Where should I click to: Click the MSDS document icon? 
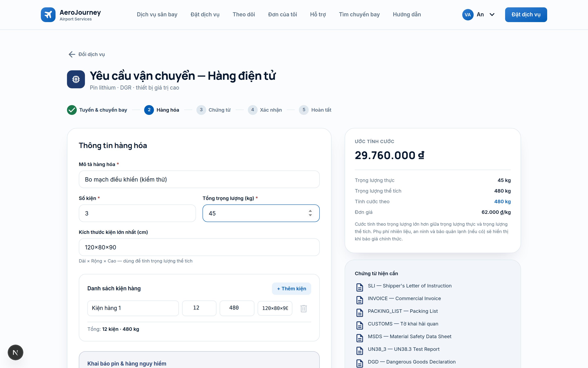360,338
